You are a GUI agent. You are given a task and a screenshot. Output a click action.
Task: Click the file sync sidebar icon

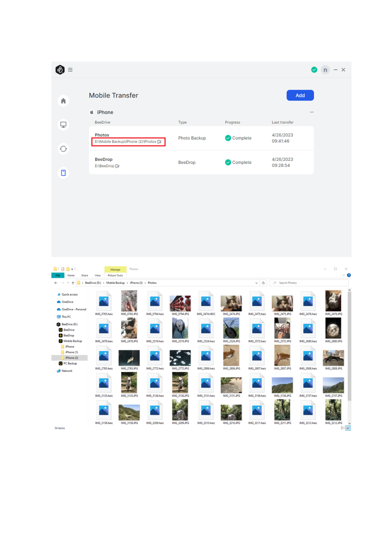click(63, 149)
